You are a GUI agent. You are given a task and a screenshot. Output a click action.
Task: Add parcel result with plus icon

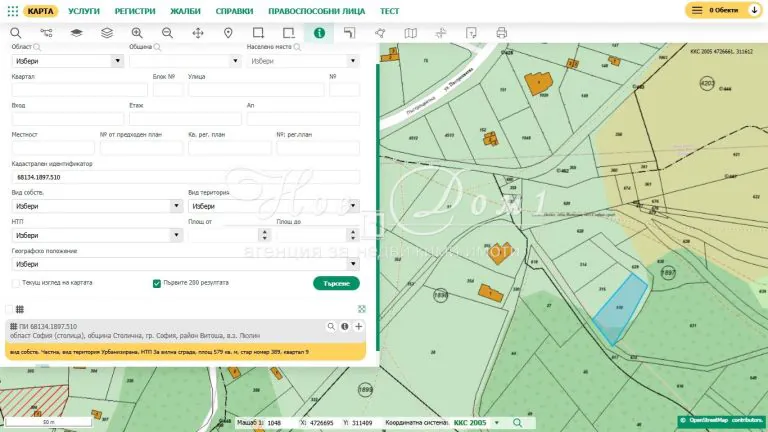[359, 326]
